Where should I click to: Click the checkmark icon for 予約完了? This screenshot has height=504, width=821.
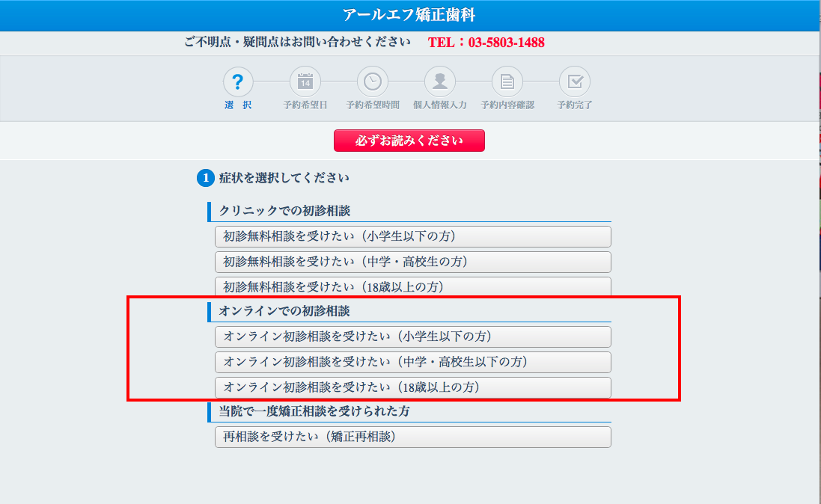(x=575, y=82)
